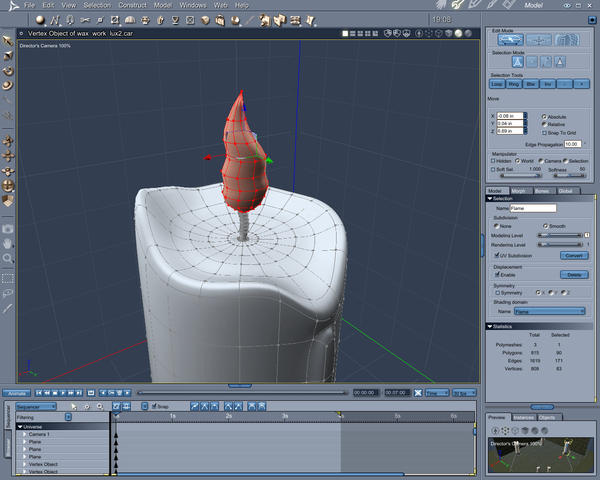Toggle the Displacement Enable checkbox

pos(497,274)
